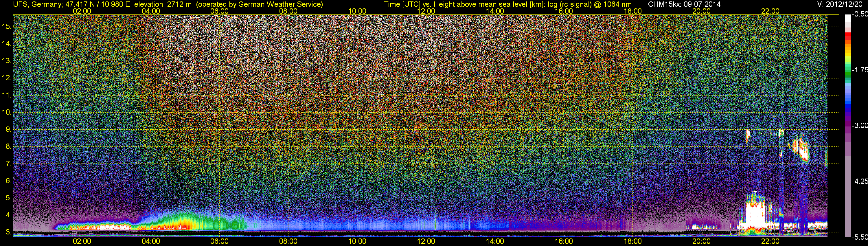Click the '08:00' label on the top time axis

288,11
